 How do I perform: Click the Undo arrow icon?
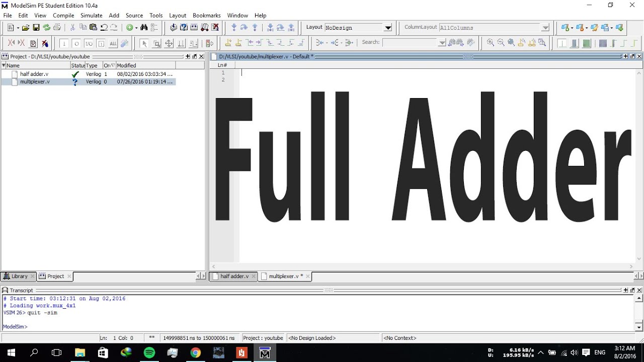104,28
